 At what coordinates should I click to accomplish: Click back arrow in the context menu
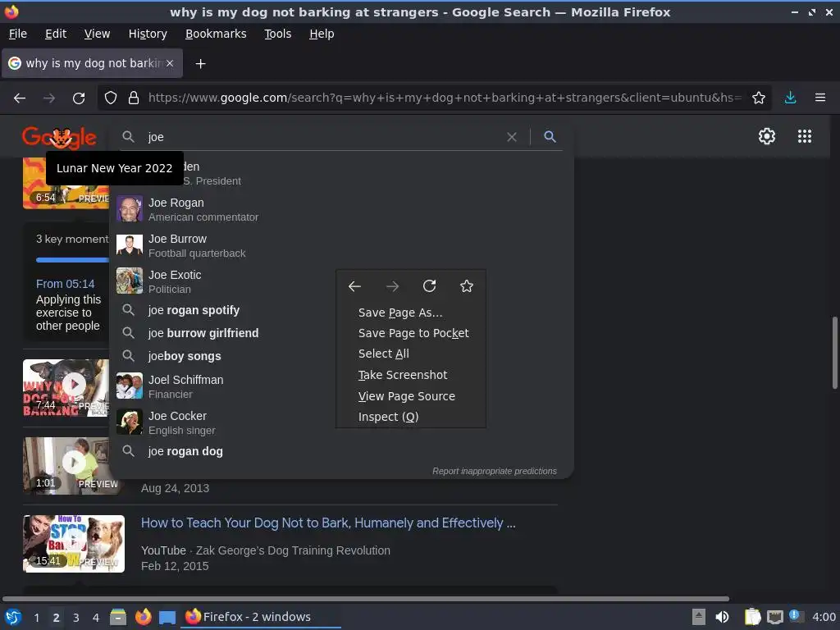[x=354, y=286]
